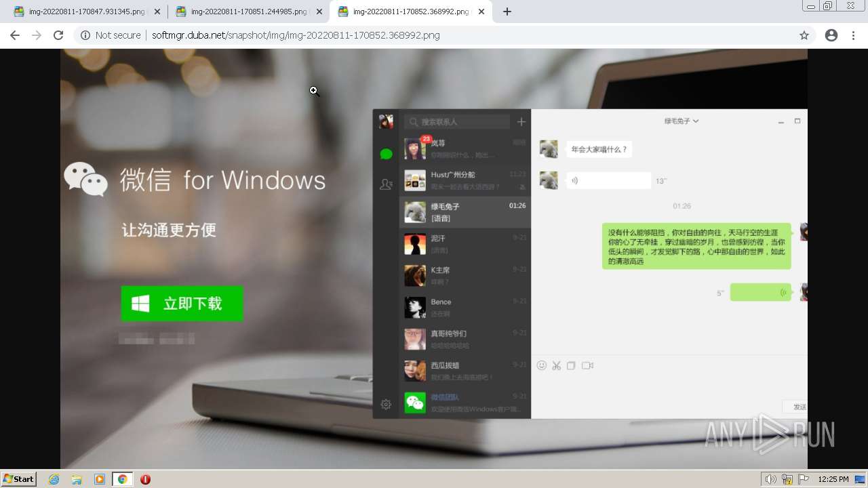Click the Chrome taskbar button
Screen dimensions: 868x488
[122, 479]
